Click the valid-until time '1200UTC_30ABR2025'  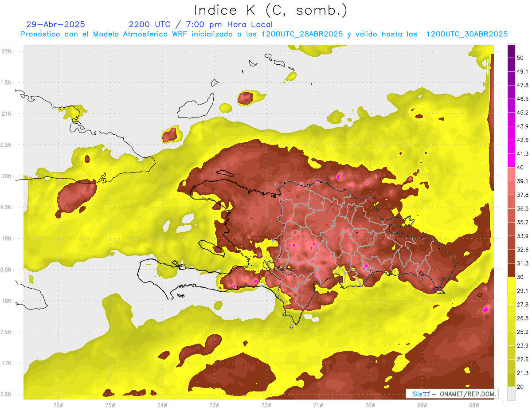(x=467, y=34)
